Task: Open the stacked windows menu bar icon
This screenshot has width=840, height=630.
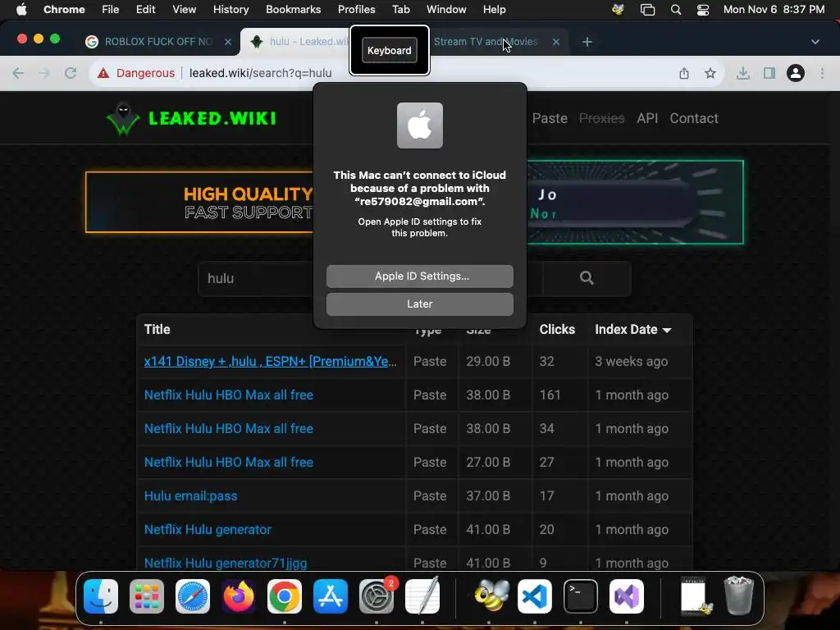Action: point(648,10)
